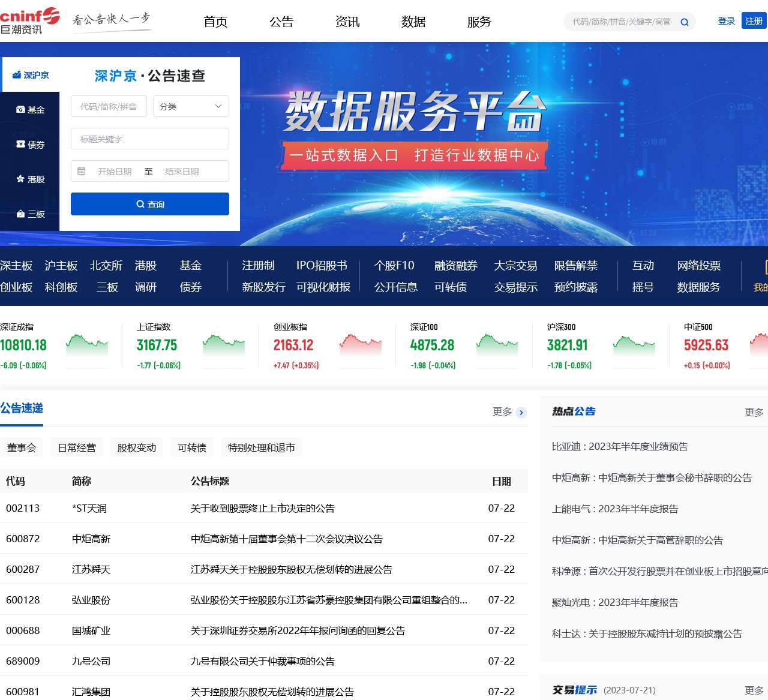Open the 可视化财报 navigation link

(323, 287)
